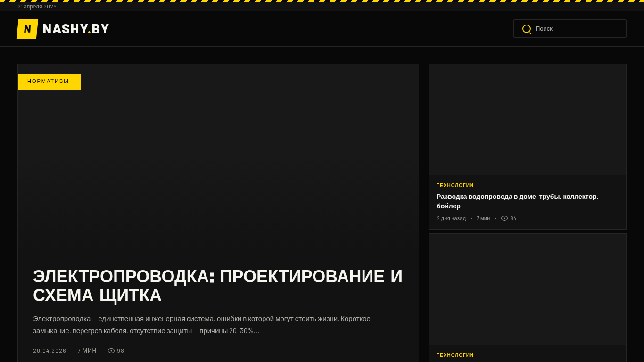This screenshot has height=362, width=644.
Task: Click the yellow N logo icon
Action: 27,29
